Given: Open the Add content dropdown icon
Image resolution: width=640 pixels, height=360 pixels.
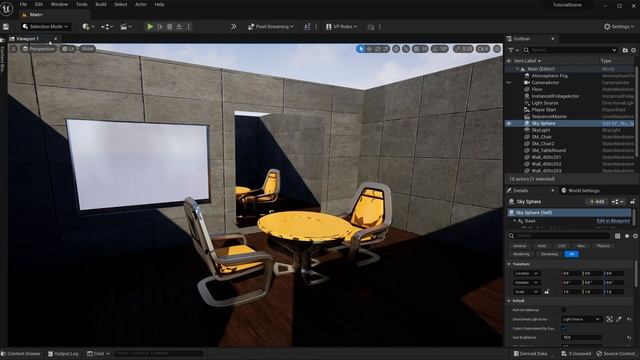Looking at the screenshot, I should [88, 27].
